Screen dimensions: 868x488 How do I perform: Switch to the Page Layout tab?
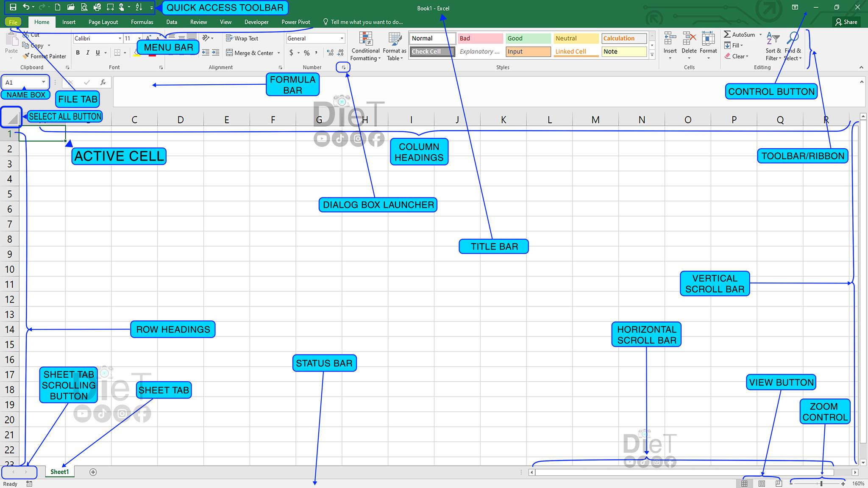(103, 22)
